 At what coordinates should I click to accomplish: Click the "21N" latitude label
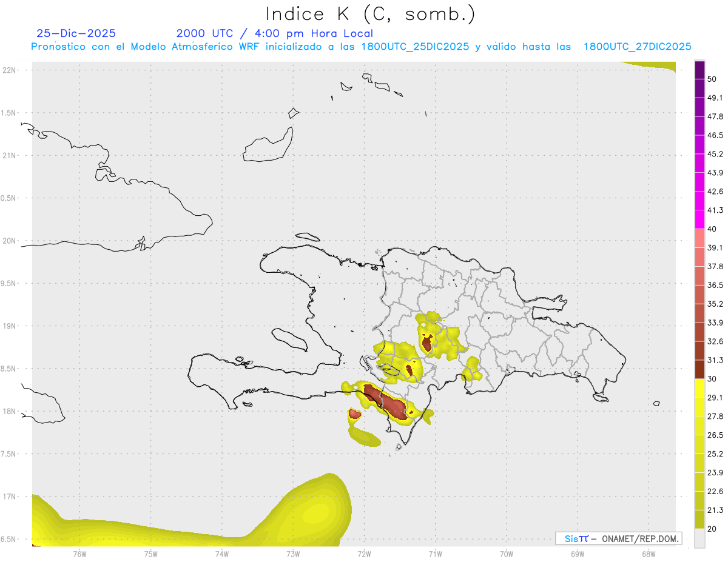9,156
